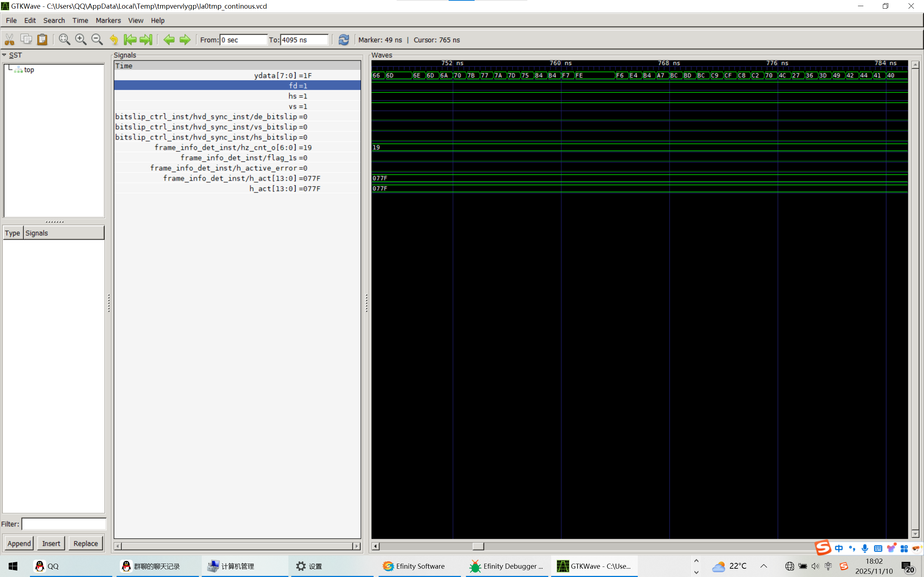Click the Append button
Image resolution: width=924 pixels, height=577 pixels.
click(19, 543)
